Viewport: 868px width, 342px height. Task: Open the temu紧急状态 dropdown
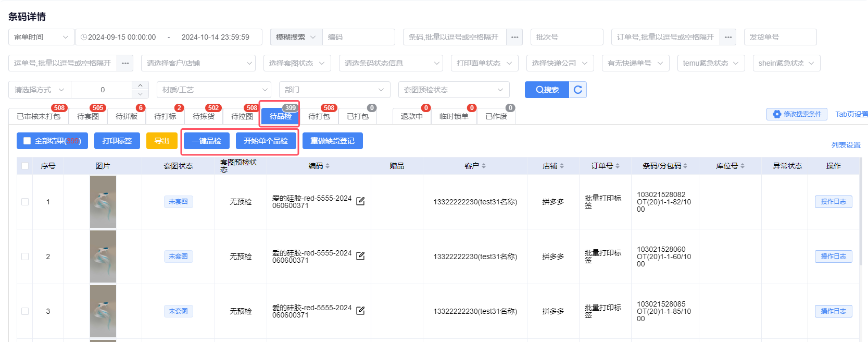(711, 63)
